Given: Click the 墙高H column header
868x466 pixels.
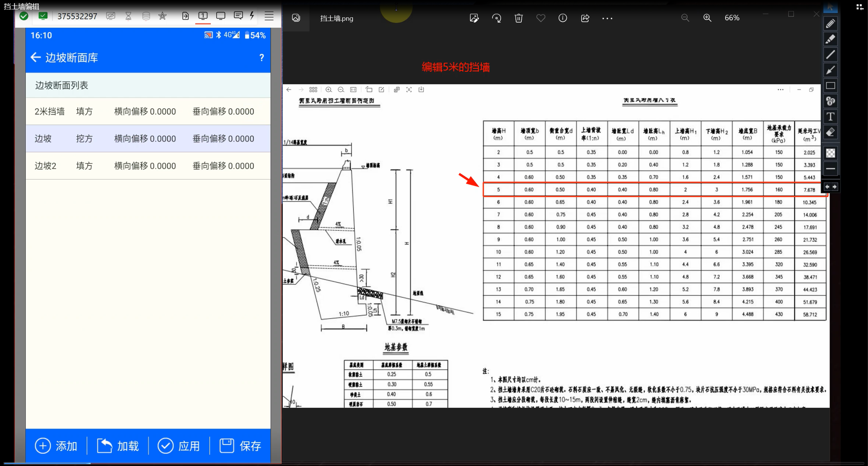Looking at the screenshot, I should coord(498,134).
